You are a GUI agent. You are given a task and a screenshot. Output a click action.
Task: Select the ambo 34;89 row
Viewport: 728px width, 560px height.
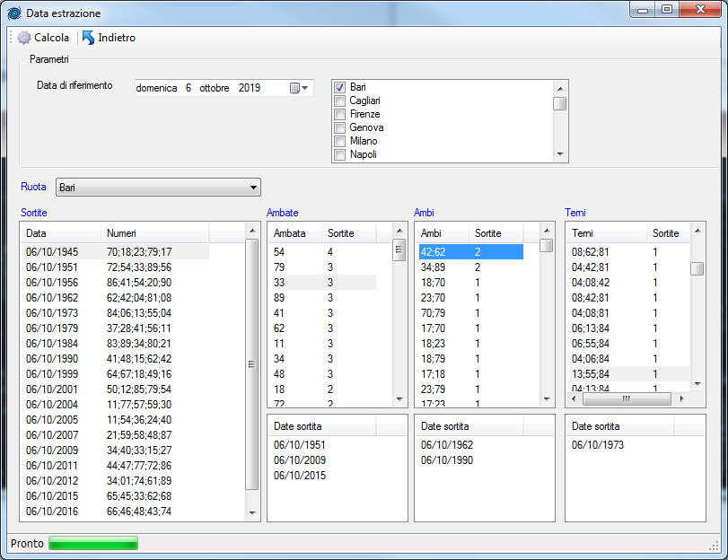[470, 267]
